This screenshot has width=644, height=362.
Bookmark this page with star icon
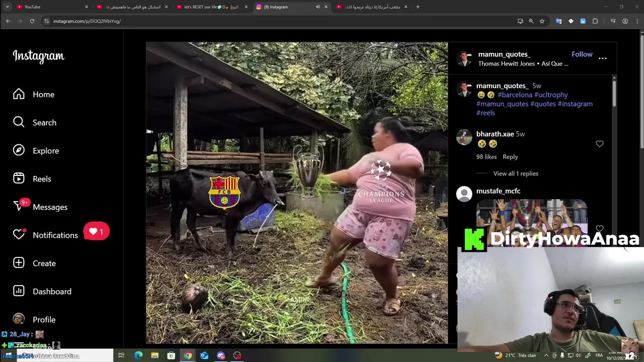542,21
